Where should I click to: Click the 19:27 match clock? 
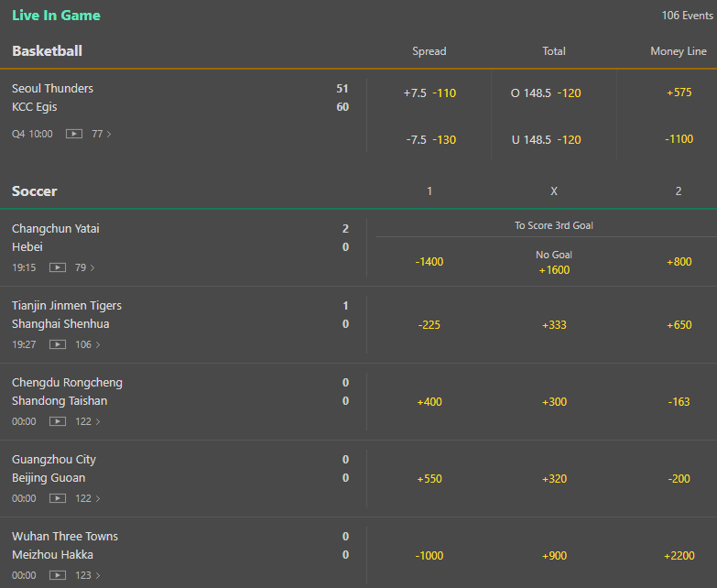click(24, 344)
